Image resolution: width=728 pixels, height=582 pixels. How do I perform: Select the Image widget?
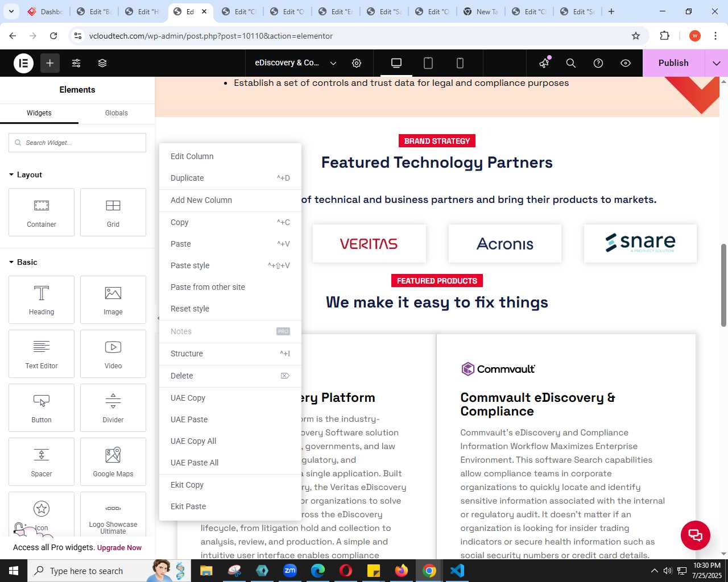[113, 300]
